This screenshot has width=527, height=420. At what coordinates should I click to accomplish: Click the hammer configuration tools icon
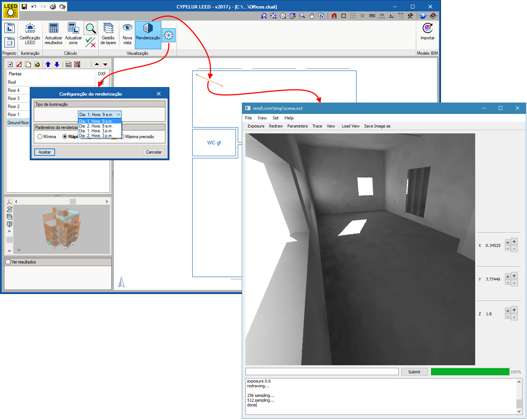[x=410, y=16]
